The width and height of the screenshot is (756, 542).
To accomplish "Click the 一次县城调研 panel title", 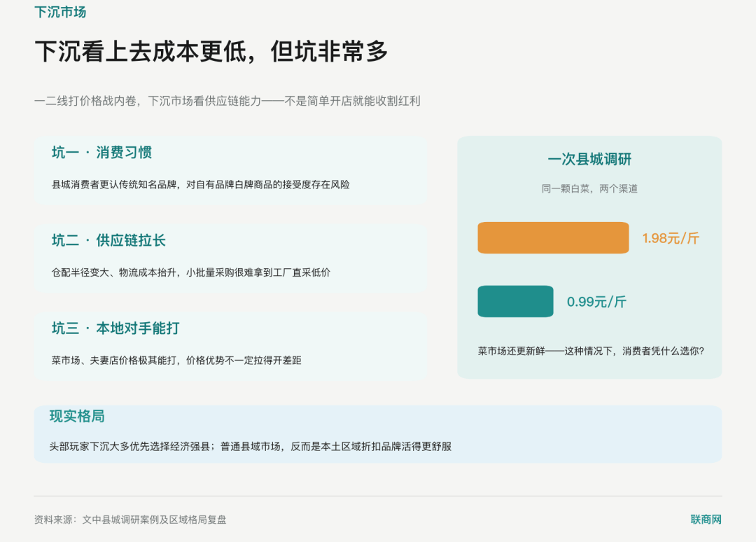I will point(589,159).
